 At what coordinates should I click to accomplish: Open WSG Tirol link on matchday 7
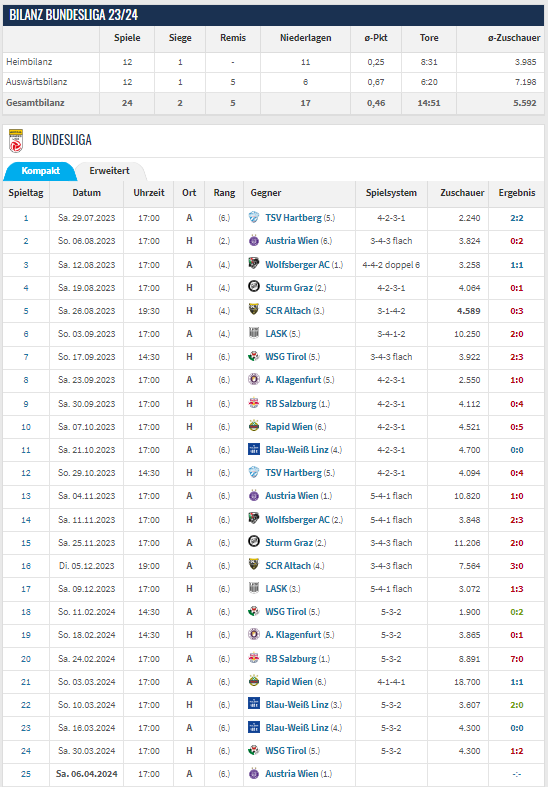point(286,357)
